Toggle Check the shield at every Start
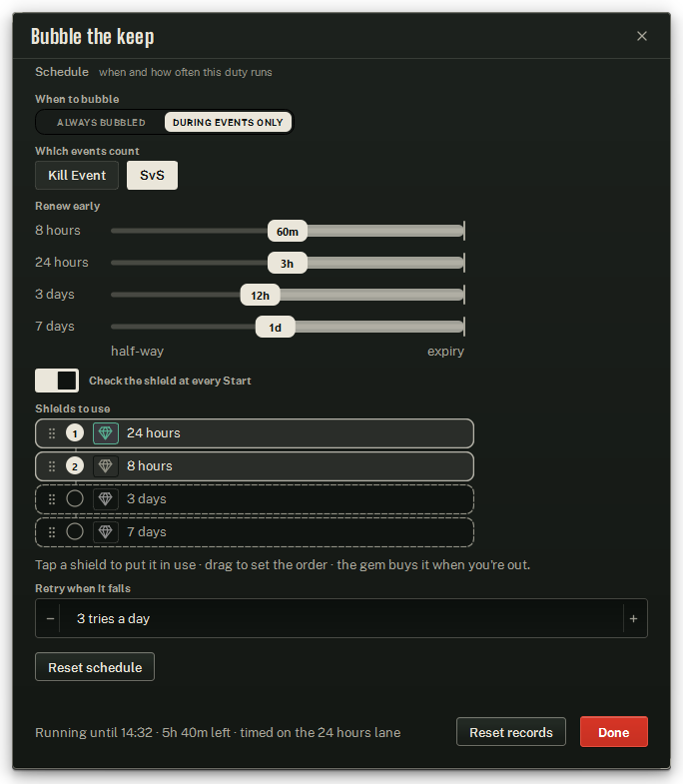The image size is (683, 784). 57,381
